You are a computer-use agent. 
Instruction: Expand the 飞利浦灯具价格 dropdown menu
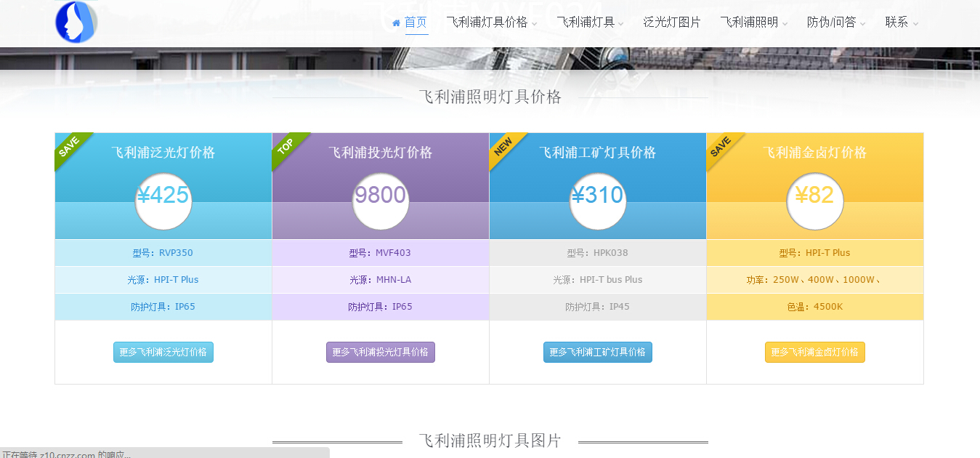[491, 23]
